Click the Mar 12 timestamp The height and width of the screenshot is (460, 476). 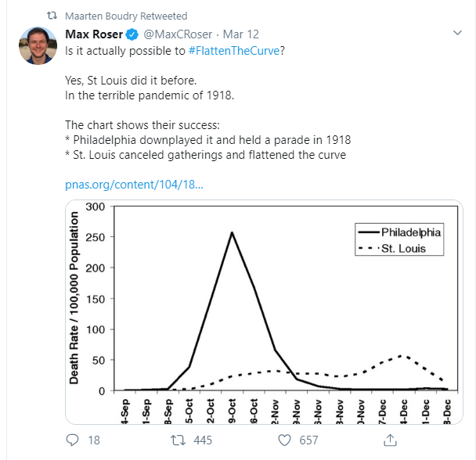pos(241,34)
